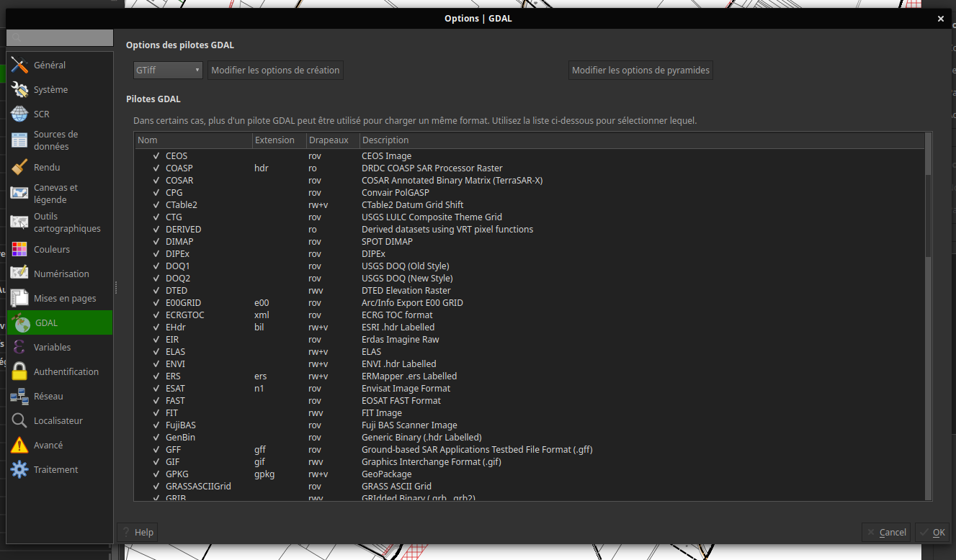Disable the GIF driver checkbox

point(156,461)
